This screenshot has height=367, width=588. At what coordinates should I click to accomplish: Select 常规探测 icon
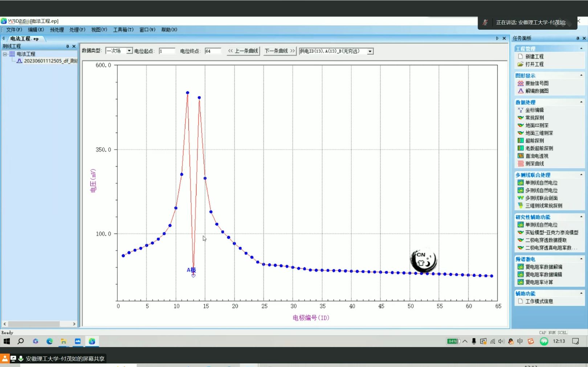click(x=520, y=118)
